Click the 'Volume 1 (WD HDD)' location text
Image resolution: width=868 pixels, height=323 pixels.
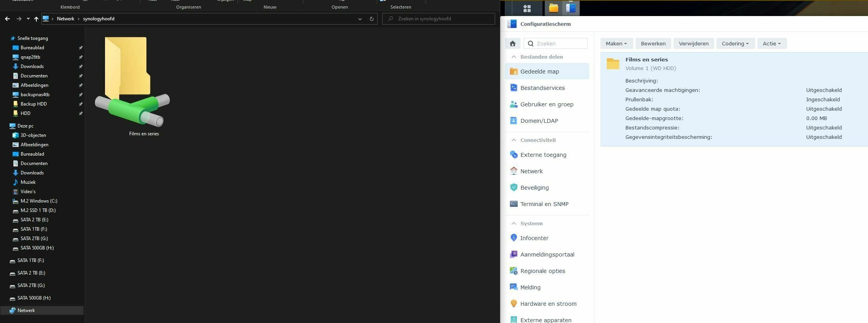click(651, 68)
